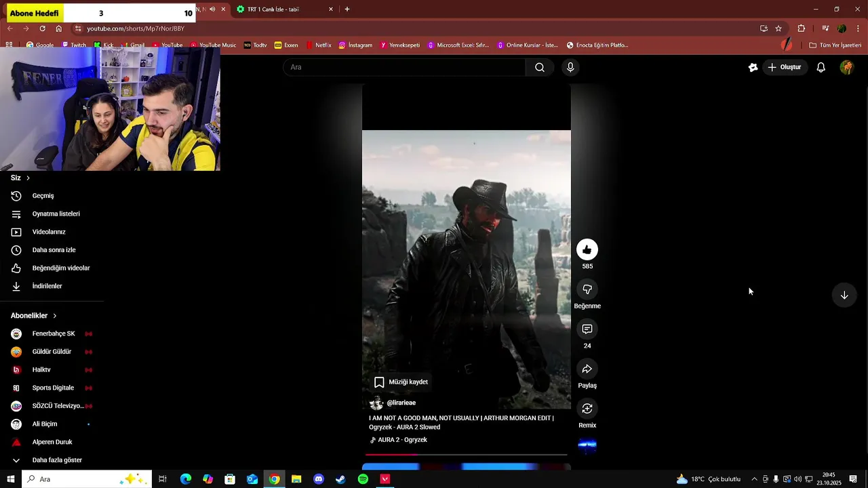Bookmark this page with star

(778, 28)
